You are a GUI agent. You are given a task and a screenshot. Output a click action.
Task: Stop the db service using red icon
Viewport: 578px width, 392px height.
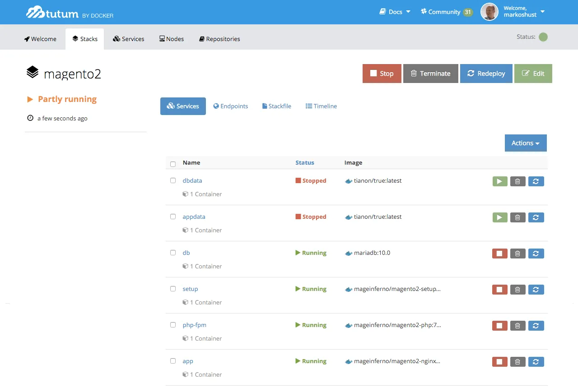pos(499,254)
